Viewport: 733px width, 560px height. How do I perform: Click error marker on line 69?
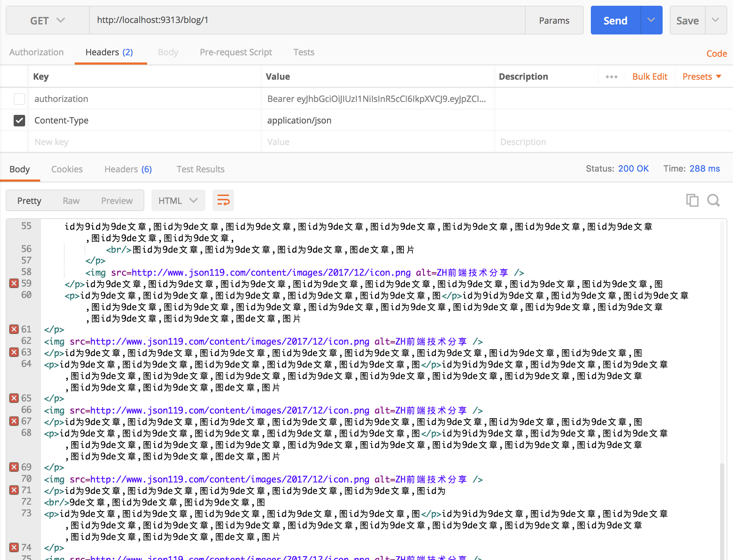coord(14,467)
